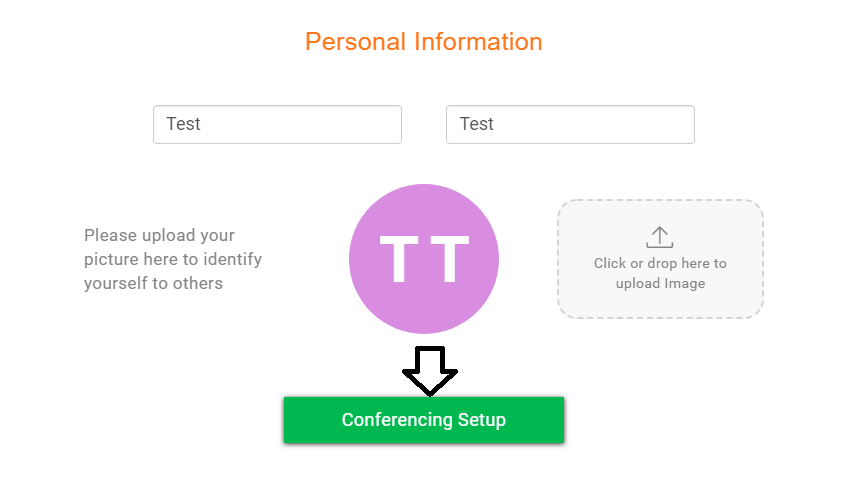Click the first T initial in avatar
844x484 pixels.
[x=397, y=260]
